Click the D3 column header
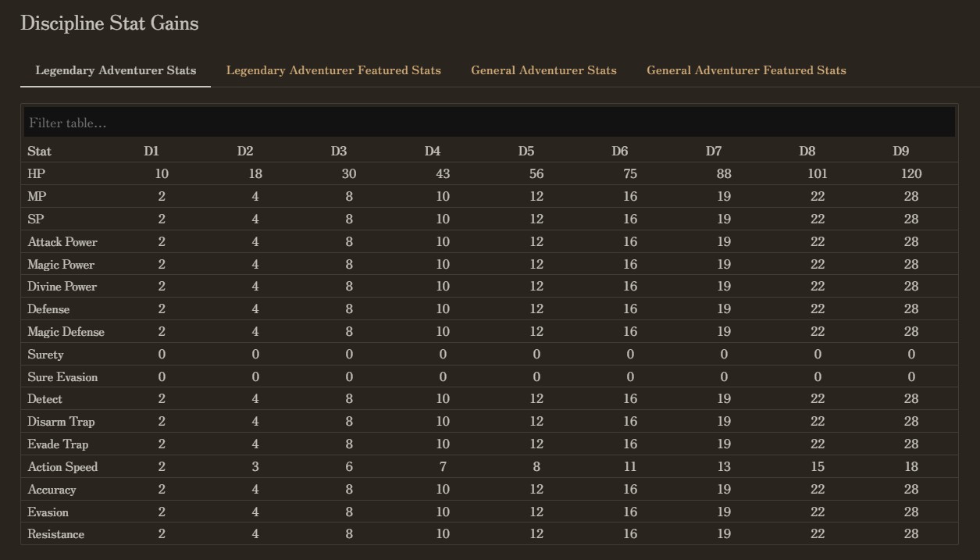980x560 pixels. pos(339,151)
